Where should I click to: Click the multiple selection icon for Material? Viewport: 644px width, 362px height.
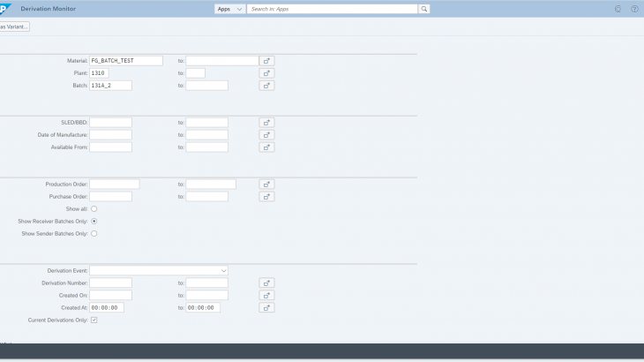[266, 61]
